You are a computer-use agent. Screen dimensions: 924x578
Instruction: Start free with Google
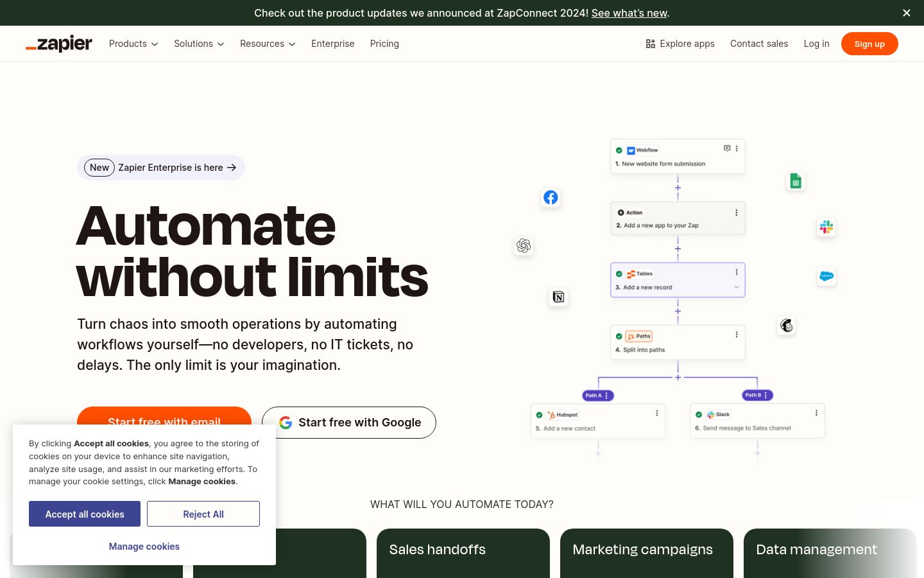[x=349, y=423]
